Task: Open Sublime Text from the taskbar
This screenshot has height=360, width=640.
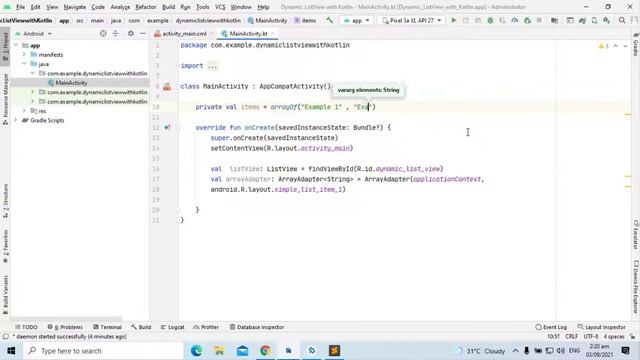Action: point(334,351)
